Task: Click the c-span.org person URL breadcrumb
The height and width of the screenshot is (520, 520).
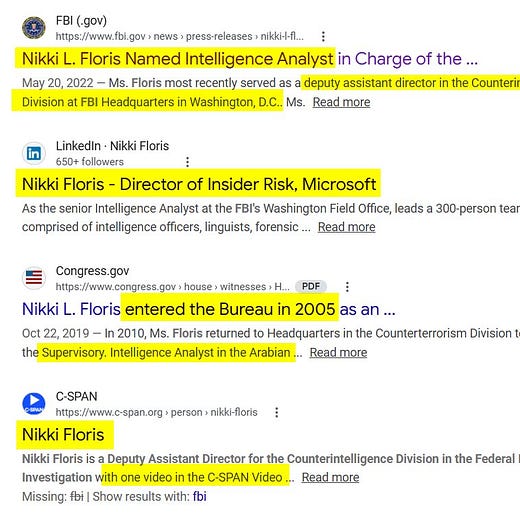Action: [x=157, y=412]
